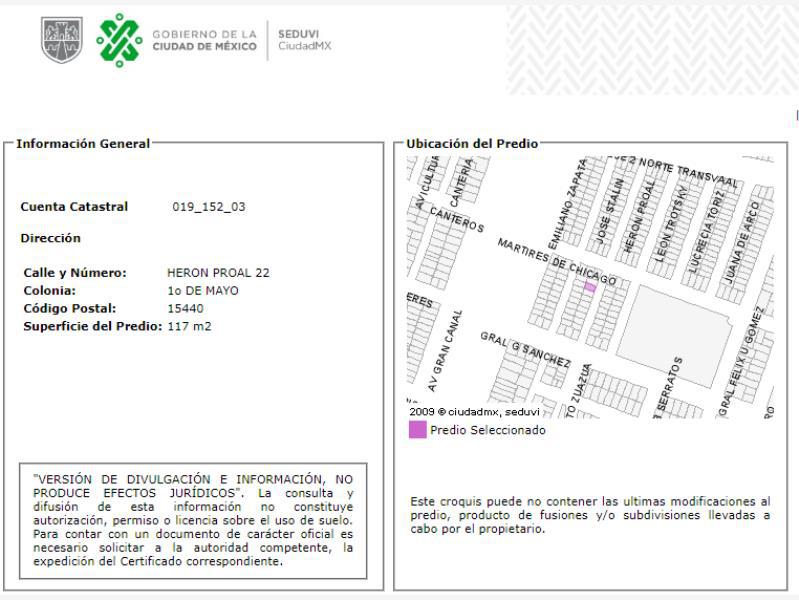Click the JOSE STALIN street label on map

[609, 210]
